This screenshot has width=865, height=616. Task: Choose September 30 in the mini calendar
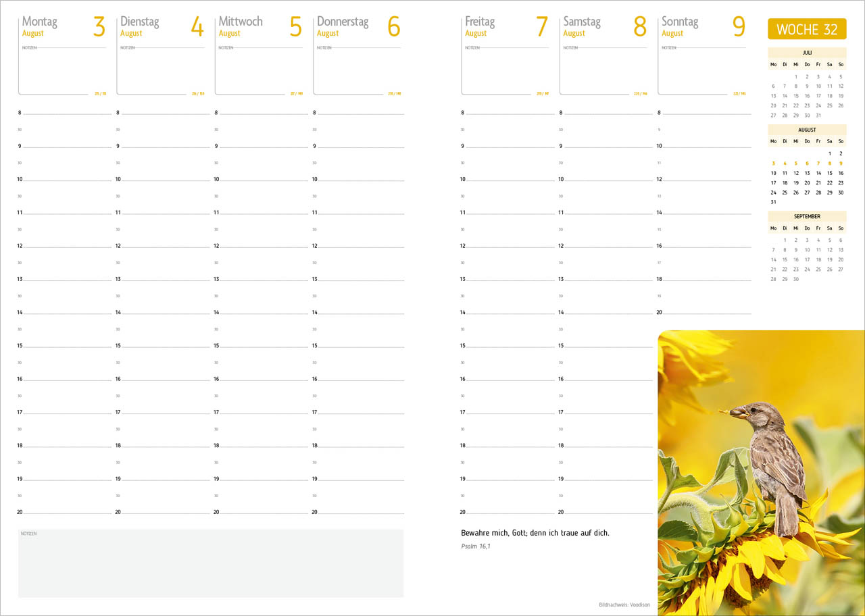click(796, 279)
